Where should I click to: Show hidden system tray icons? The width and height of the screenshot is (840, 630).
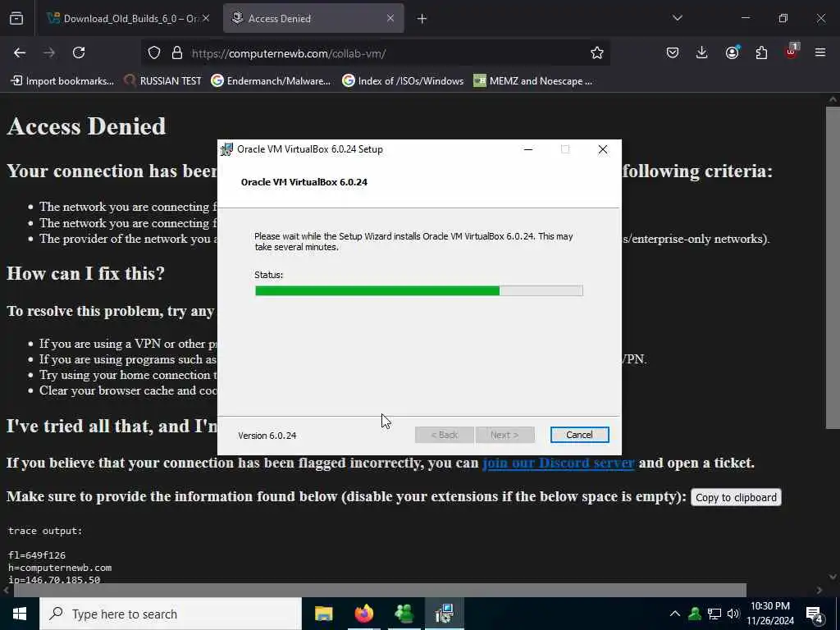(x=675, y=614)
